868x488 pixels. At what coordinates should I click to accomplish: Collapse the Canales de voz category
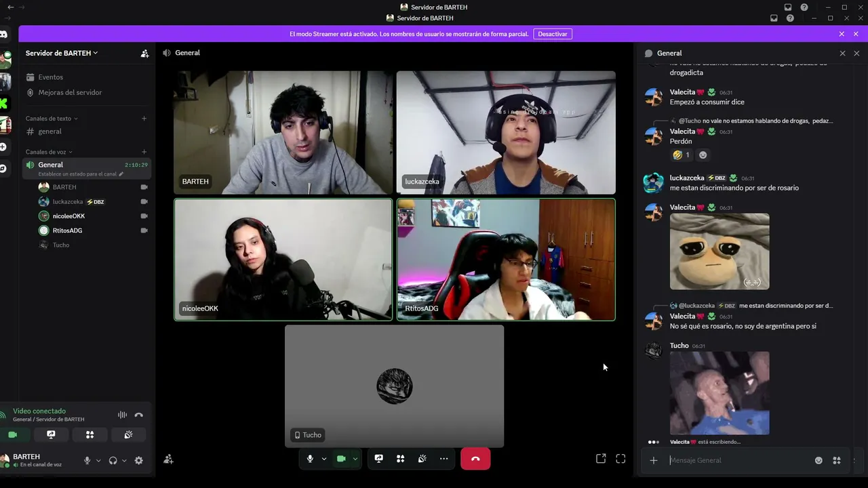coord(49,152)
